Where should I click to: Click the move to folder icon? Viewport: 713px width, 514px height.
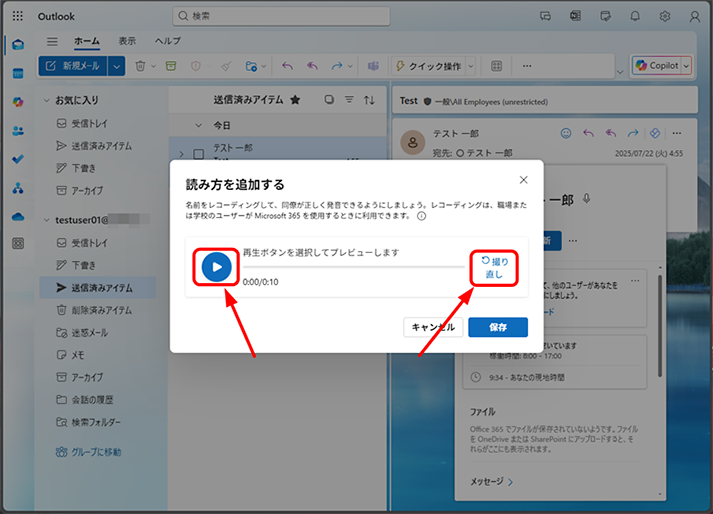click(x=251, y=66)
